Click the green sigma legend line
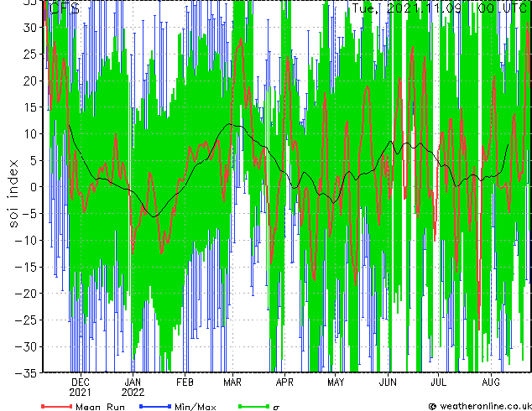The image size is (532, 411). click(254, 406)
